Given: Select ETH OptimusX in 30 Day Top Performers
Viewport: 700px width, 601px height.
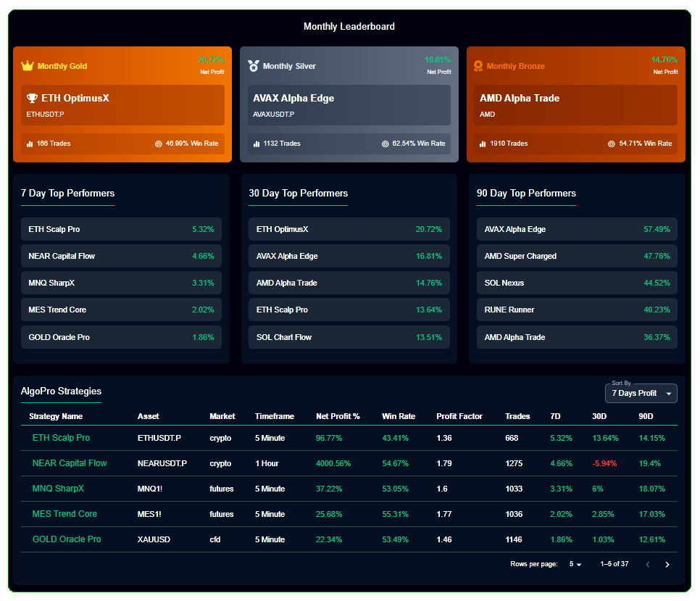Looking at the screenshot, I should 349,228.
